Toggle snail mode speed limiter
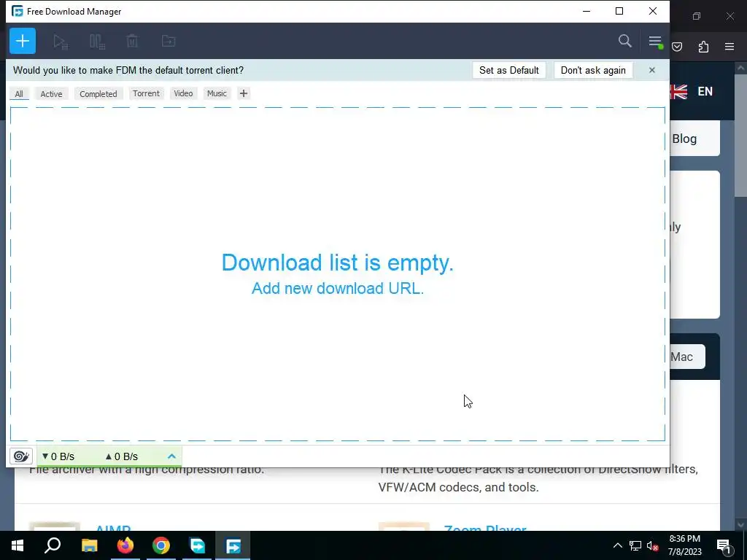 [x=21, y=456]
